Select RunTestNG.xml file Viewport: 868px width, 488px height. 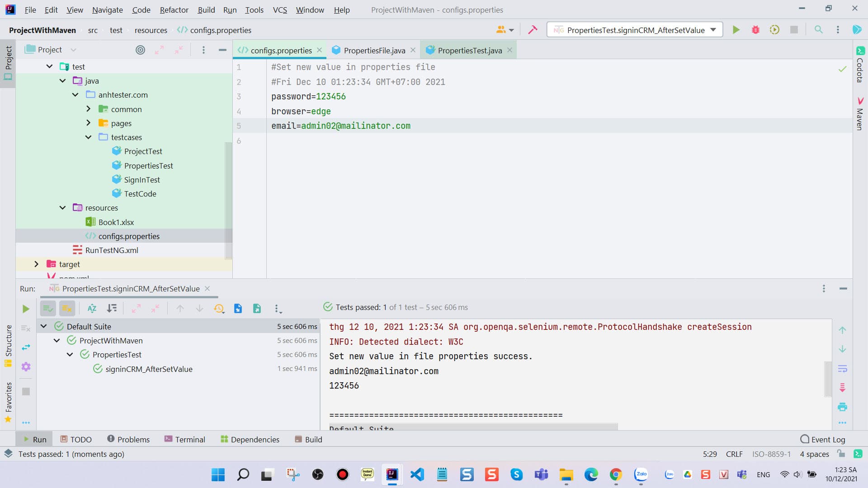click(x=112, y=250)
